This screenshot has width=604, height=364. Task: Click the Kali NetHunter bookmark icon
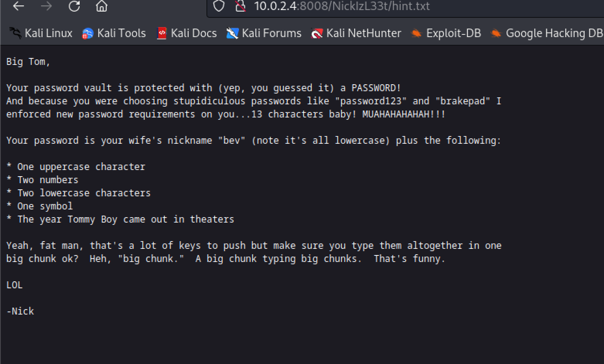317,34
